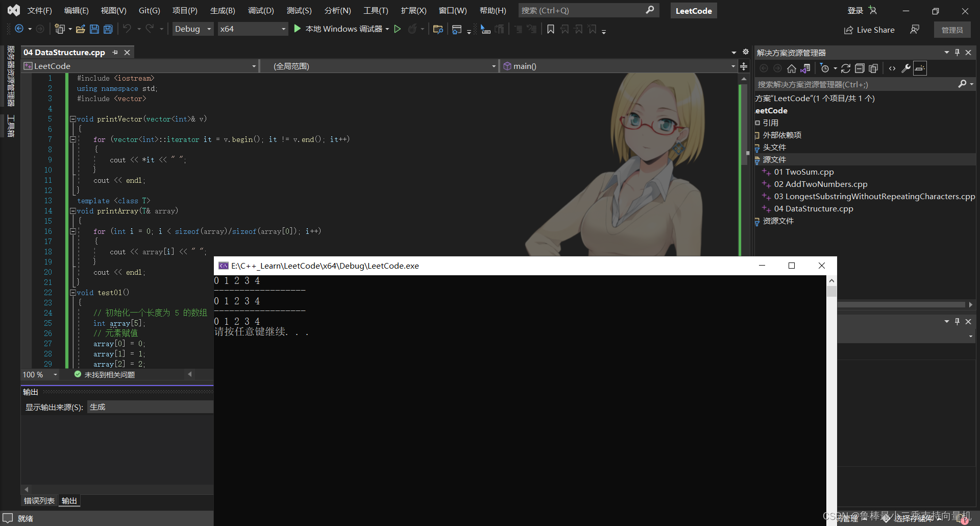
Task: Click the Live Share button
Action: pos(869,30)
